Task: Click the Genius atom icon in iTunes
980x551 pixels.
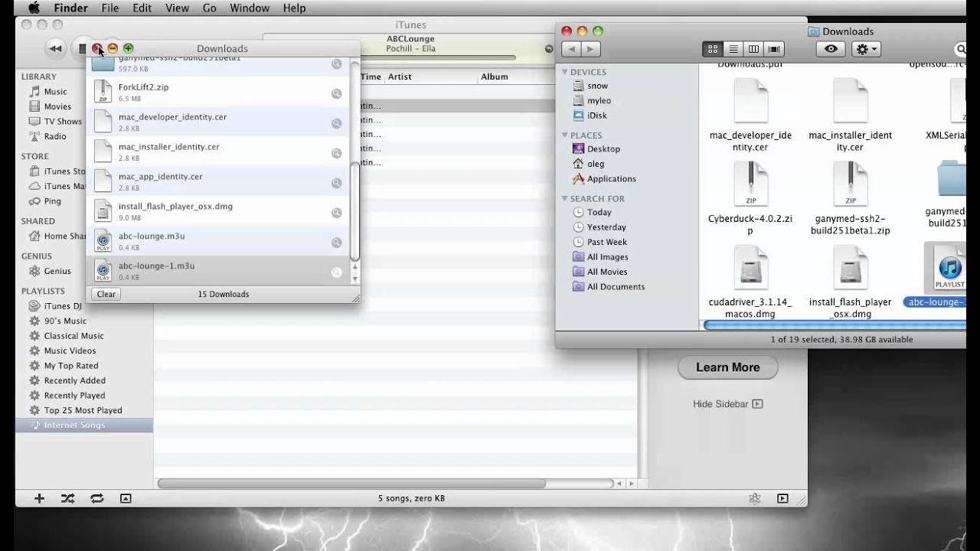Action: pyautogui.click(x=754, y=498)
